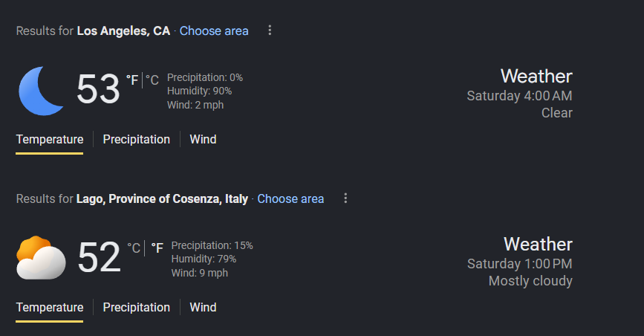Viewport: 644px width, 336px height.
Task: Click the 53 degree temperature reading
Action: pyautogui.click(x=98, y=90)
